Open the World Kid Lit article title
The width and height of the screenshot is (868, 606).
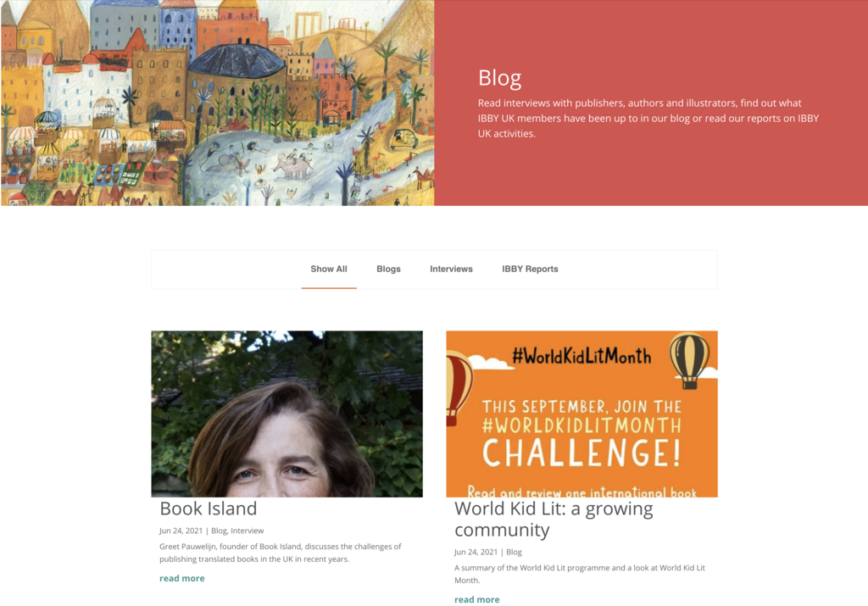pyautogui.click(x=554, y=519)
